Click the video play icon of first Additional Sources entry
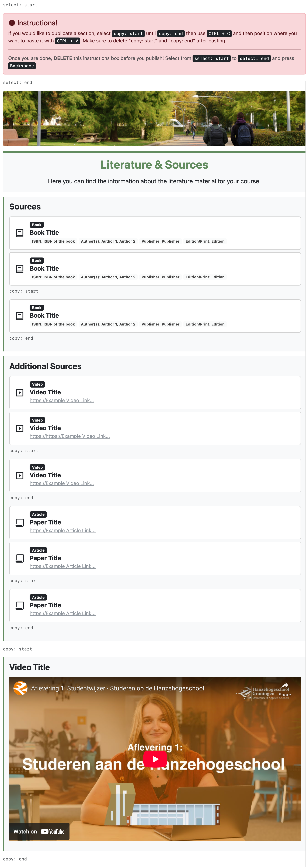Image resolution: width=306 pixels, height=868 pixels. 20,393
